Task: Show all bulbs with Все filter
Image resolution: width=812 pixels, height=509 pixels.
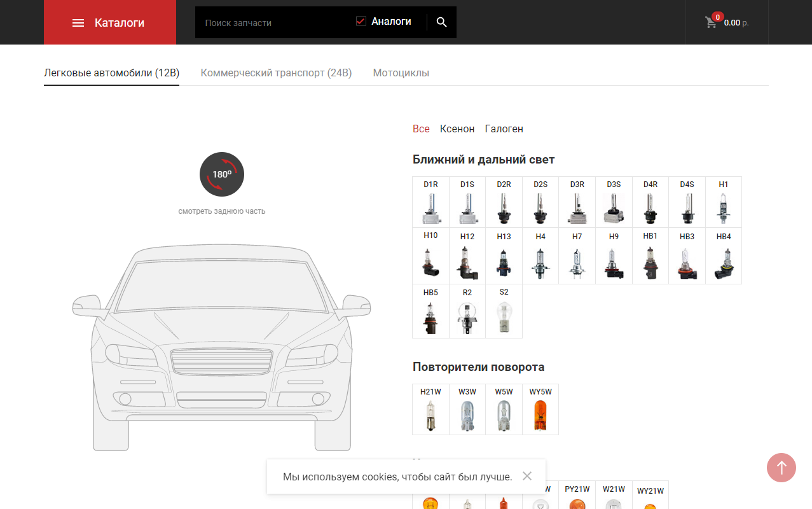Action: click(x=421, y=129)
